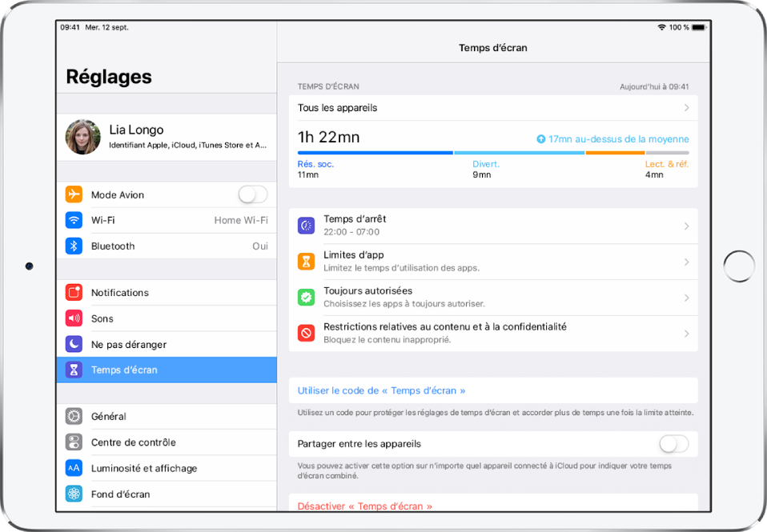
Task: Expand Restrictions relatives au contenu settings
Action: (x=686, y=334)
